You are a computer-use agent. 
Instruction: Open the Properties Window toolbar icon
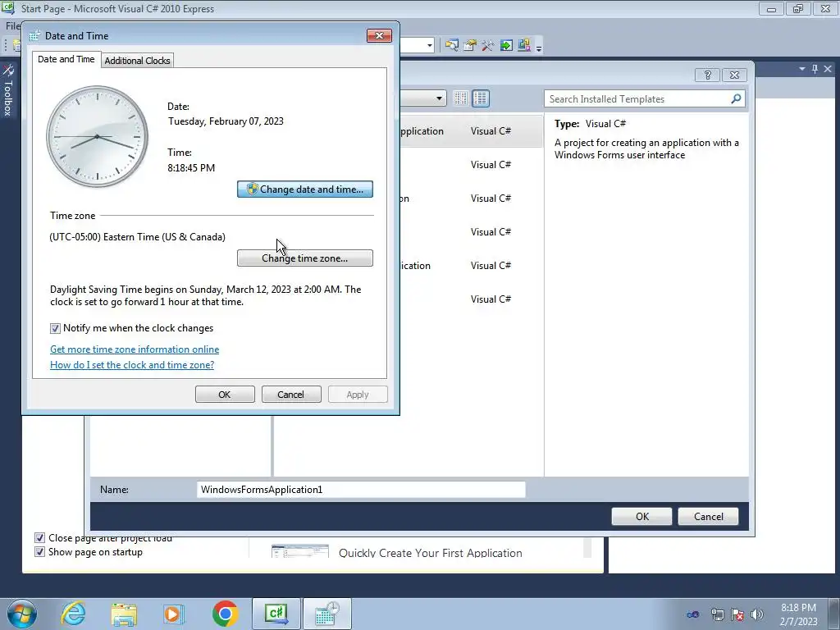(470, 46)
